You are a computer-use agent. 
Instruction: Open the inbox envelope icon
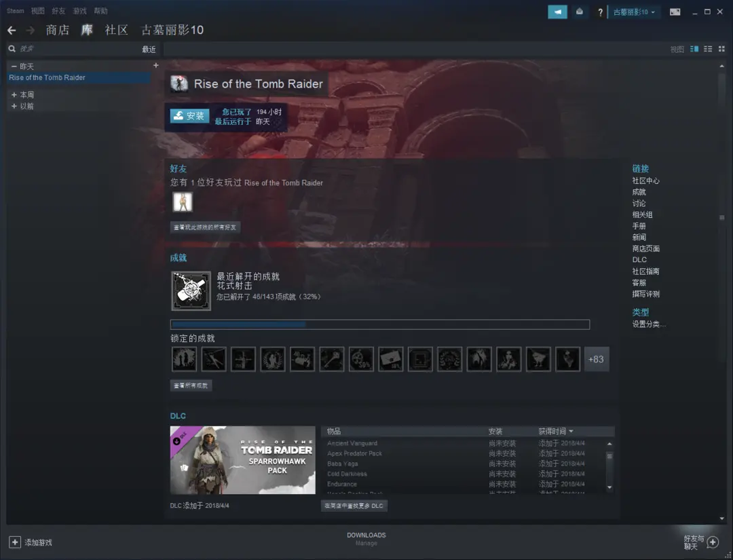[580, 12]
